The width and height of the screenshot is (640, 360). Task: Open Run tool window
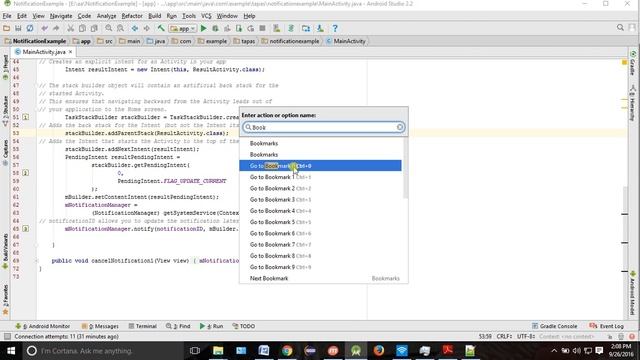point(211,326)
